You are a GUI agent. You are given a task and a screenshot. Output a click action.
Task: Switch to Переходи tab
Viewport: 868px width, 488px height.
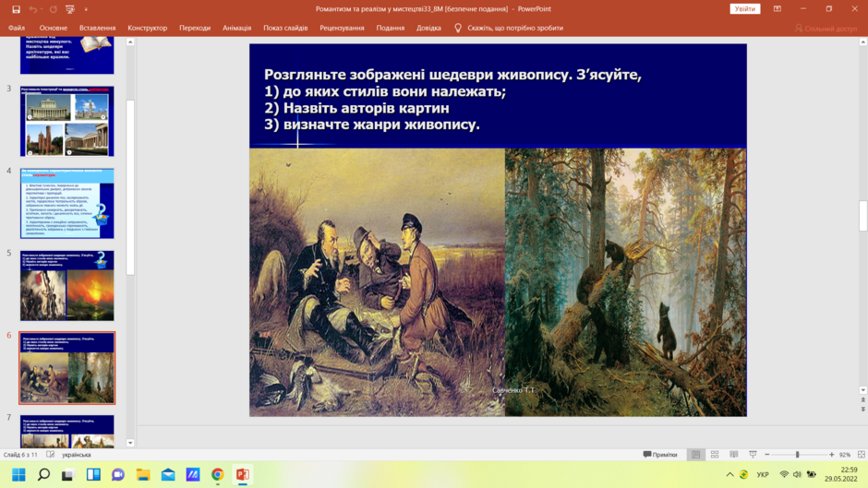click(195, 28)
